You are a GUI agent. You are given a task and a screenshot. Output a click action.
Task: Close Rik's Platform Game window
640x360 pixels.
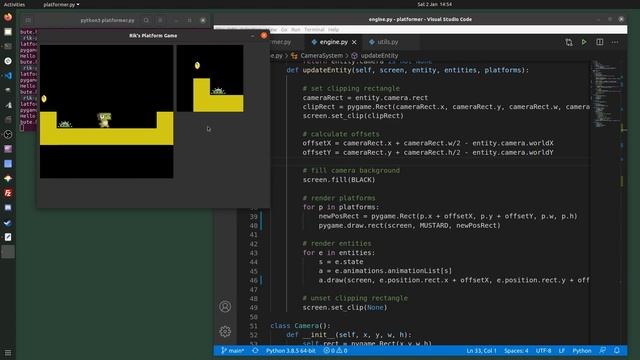(x=264, y=36)
